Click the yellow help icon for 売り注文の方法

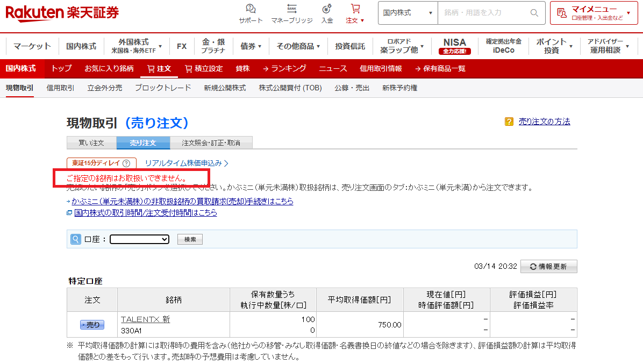coord(509,122)
